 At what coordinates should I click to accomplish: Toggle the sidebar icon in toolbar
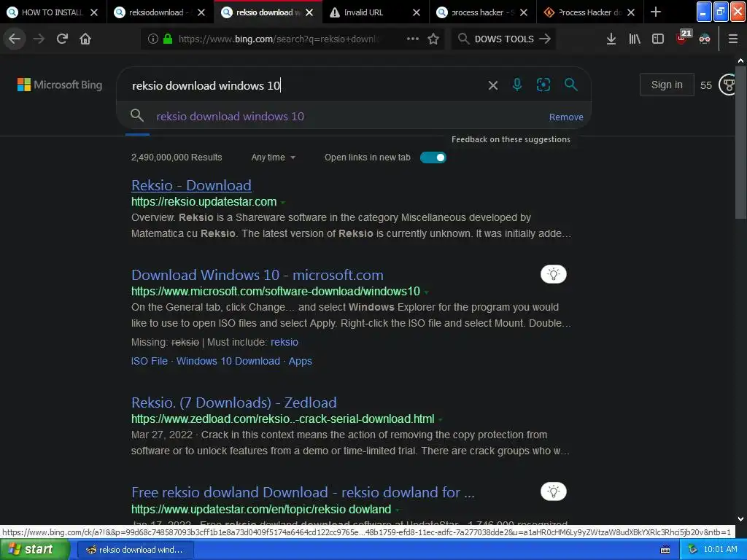pos(658,39)
